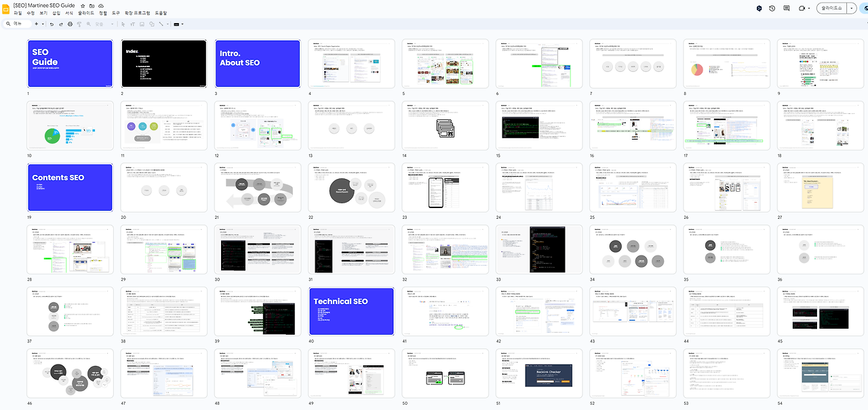Open the Google Slides home logo

[6, 9]
